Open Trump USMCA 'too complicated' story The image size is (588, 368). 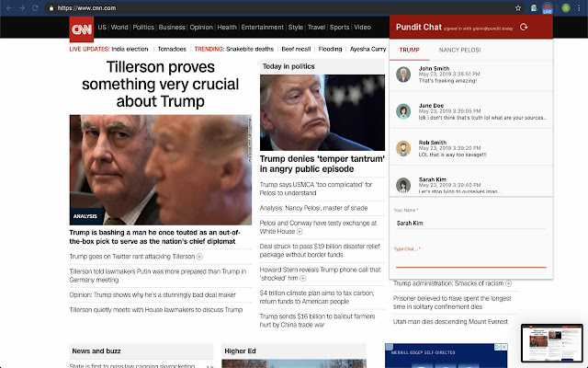(316, 189)
